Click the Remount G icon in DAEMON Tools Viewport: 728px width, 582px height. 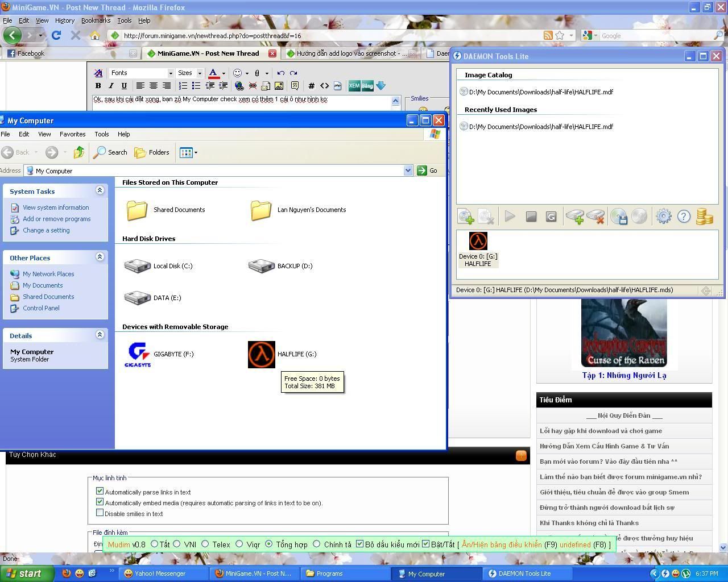tap(551, 217)
